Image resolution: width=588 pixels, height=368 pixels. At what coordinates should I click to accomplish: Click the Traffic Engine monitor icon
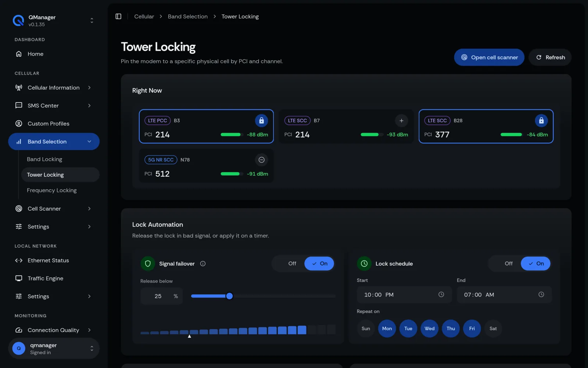(x=19, y=278)
